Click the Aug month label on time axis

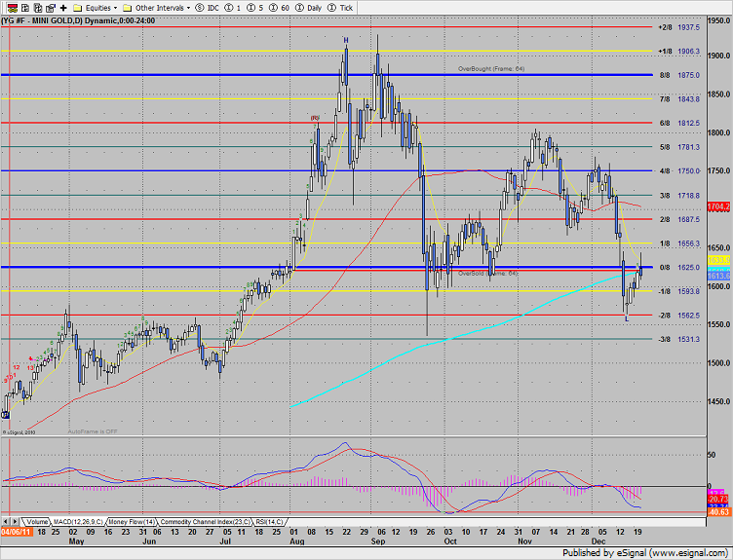pos(297,541)
